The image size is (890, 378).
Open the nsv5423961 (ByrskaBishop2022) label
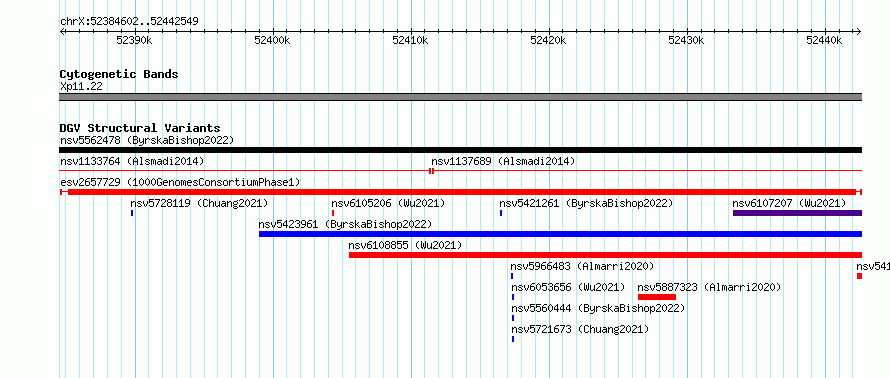point(345,224)
